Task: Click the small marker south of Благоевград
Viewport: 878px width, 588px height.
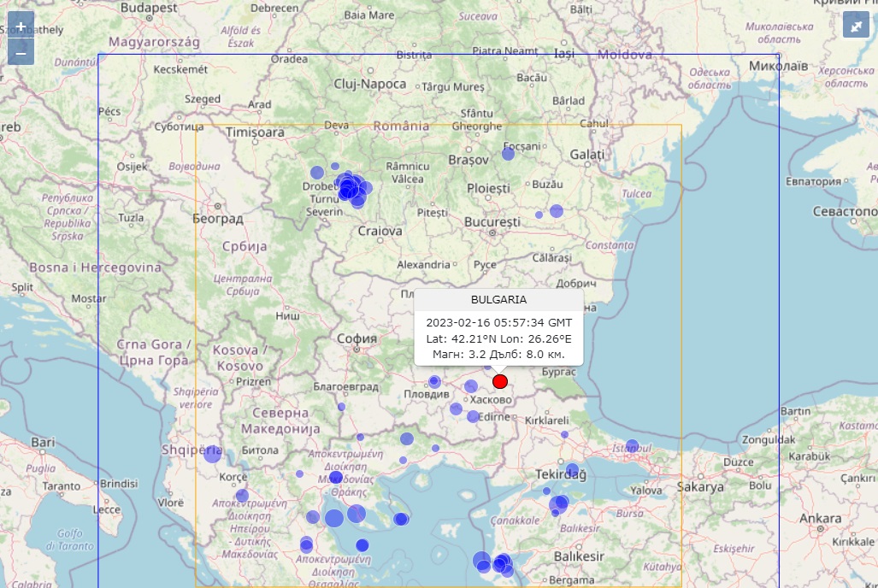Action: 341,407
